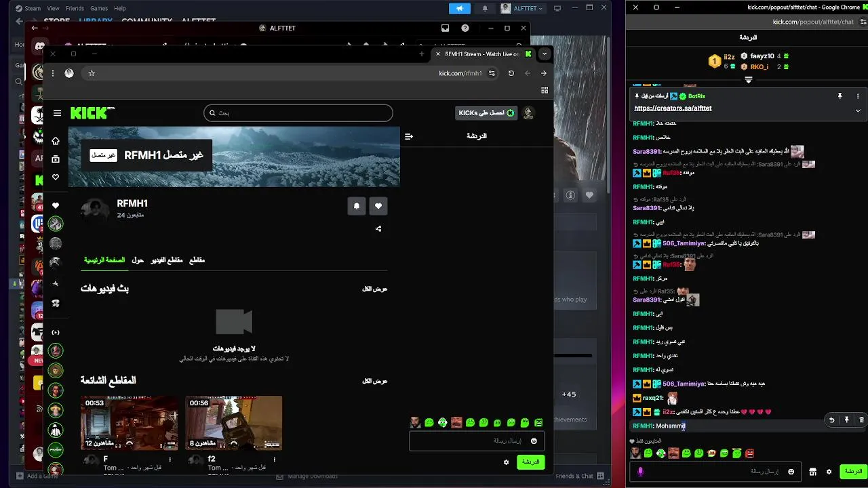
Task: Click the popout chat message input
Action: [715, 472]
